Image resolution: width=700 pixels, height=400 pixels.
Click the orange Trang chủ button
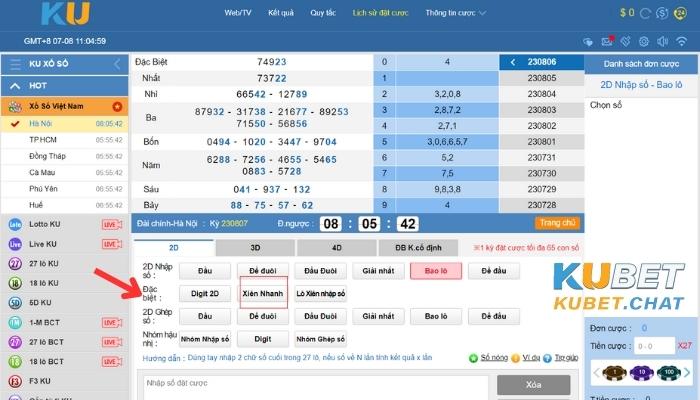557,223
